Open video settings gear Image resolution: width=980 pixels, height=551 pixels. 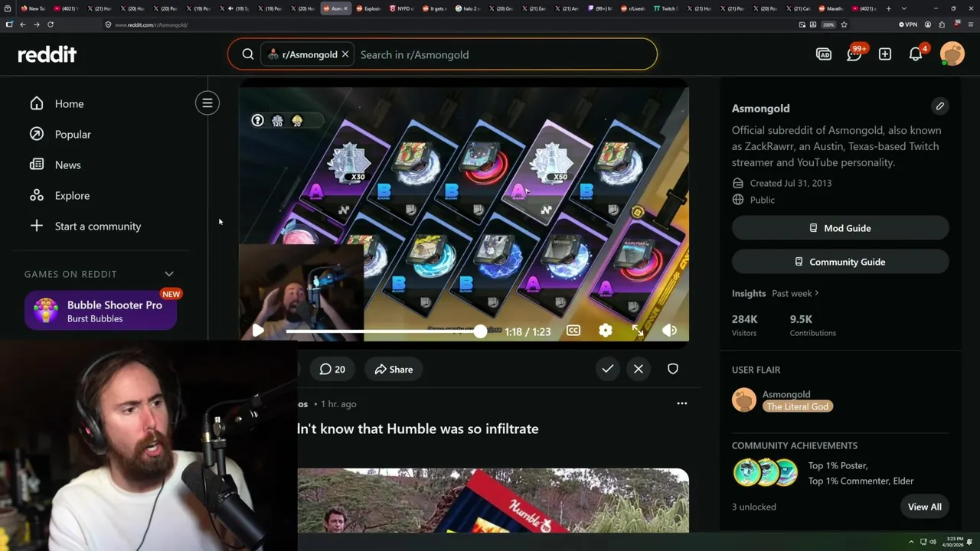coord(606,331)
